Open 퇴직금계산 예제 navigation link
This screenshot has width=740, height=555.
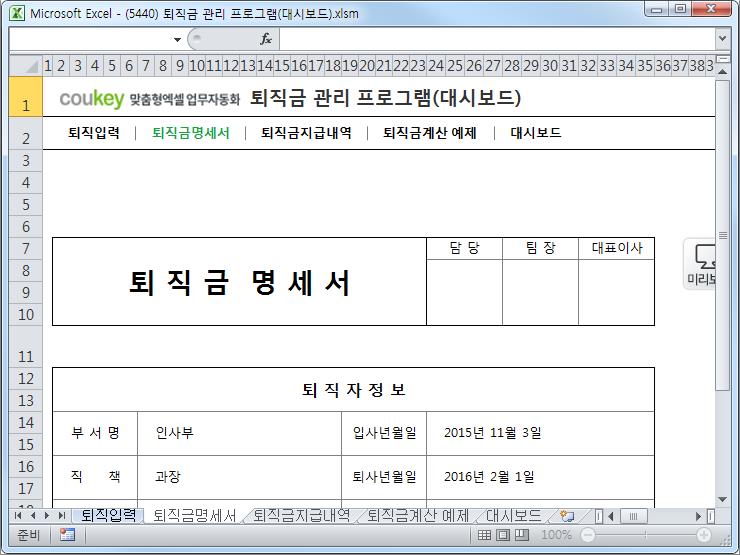[x=430, y=133]
